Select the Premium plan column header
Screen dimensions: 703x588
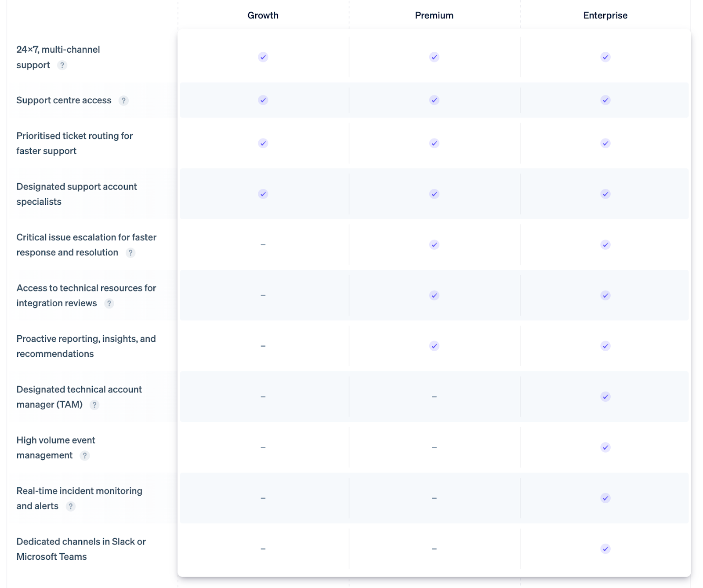point(434,15)
